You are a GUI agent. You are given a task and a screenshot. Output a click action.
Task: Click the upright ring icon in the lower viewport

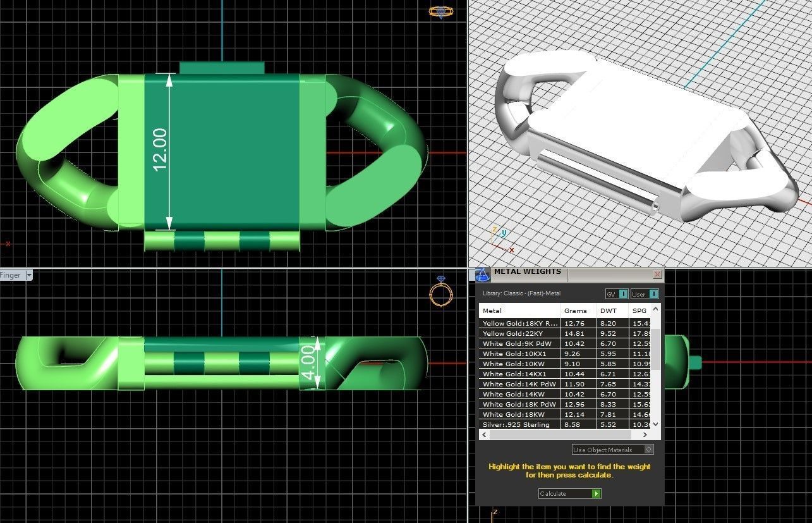(440, 292)
